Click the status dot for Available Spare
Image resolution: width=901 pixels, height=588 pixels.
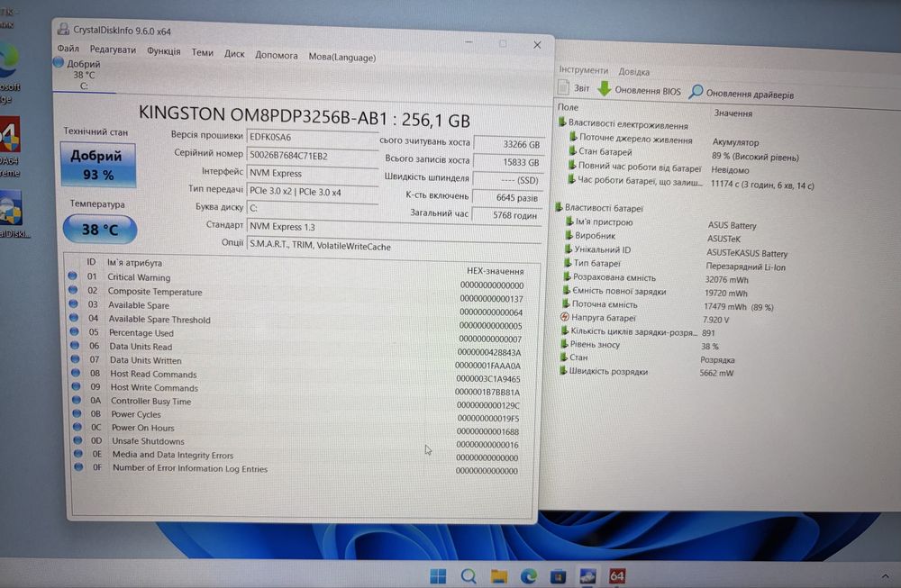click(74, 303)
